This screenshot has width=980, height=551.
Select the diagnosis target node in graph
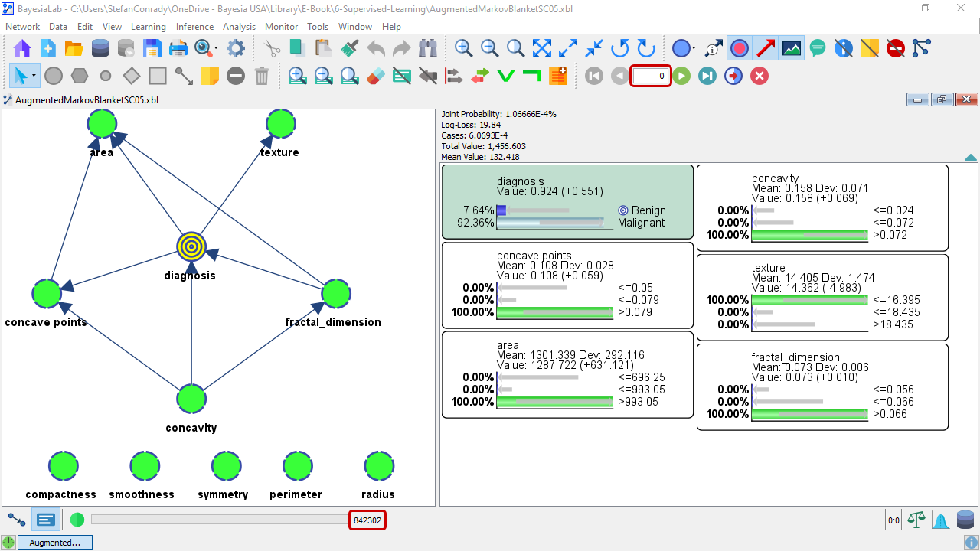pos(191,246)
